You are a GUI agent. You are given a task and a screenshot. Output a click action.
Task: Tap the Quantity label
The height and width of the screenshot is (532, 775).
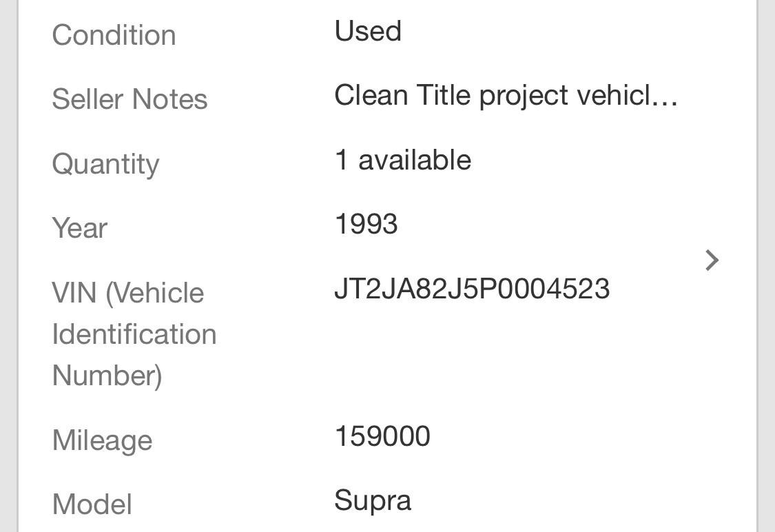coord(106,164)
